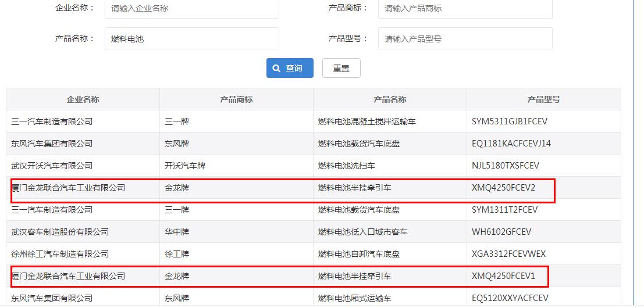Click the 企业名称 column header
The image size is (644, 308).
coord(83,99)
